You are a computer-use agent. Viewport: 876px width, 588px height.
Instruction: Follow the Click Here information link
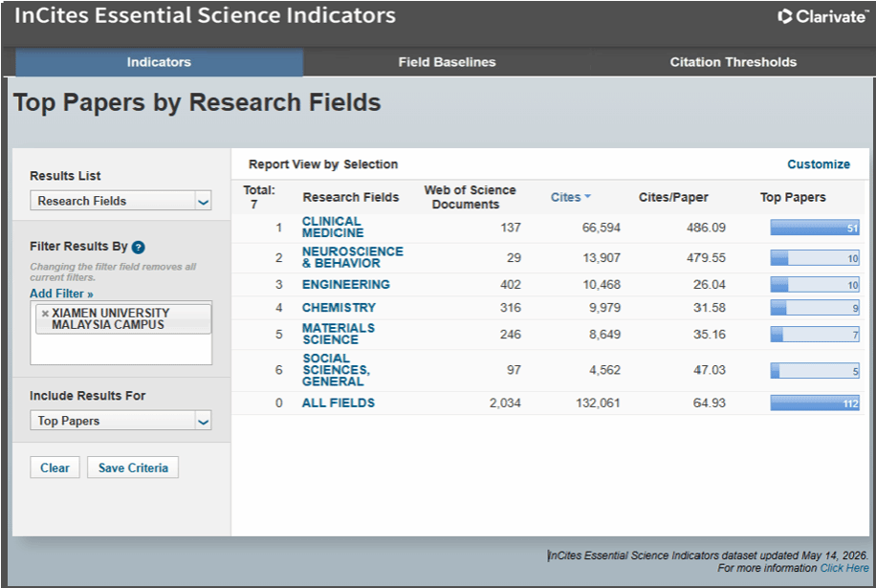pos(844,568)
